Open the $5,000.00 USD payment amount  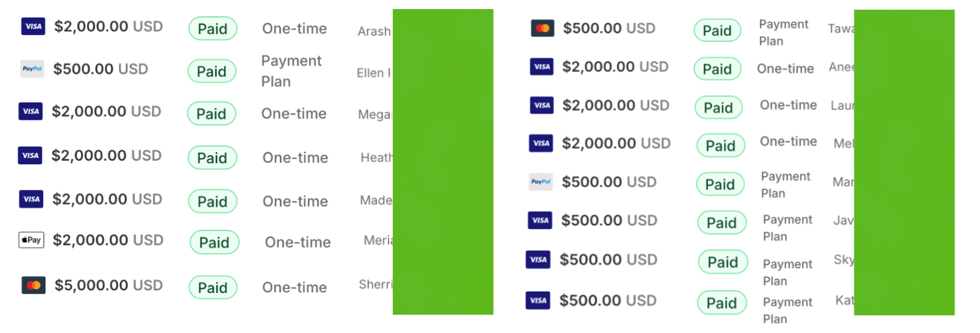[109, 285]
